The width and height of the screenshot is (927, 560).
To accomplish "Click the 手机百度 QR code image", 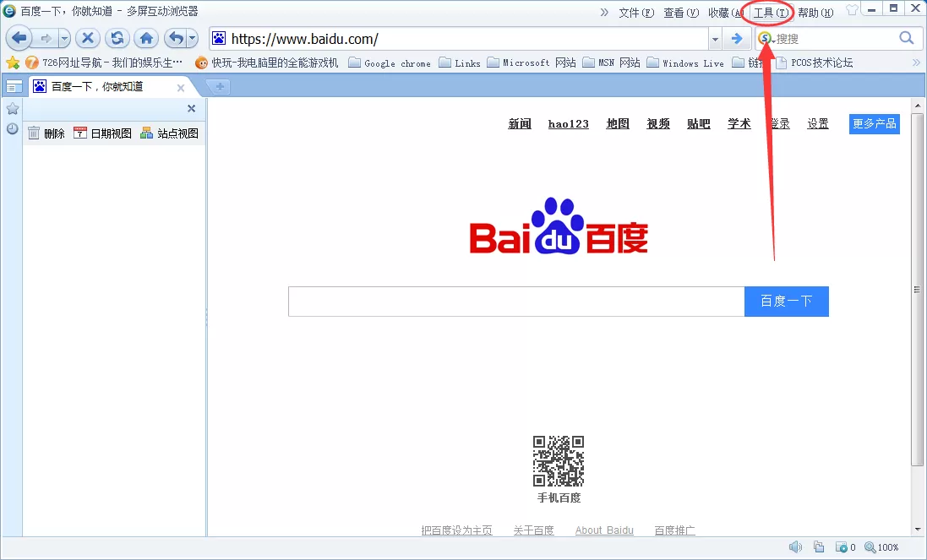I will (559, 461).
